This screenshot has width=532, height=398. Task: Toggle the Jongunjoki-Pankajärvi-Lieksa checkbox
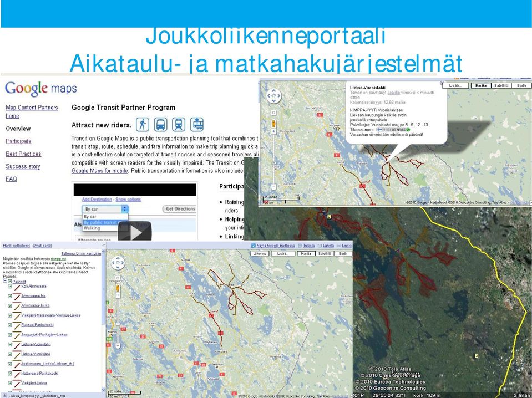(x=10, y=335)
